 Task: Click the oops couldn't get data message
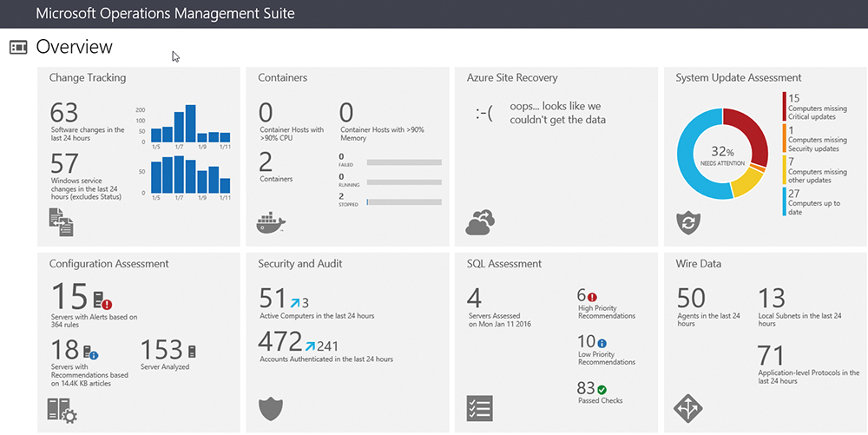pos(557,113)
